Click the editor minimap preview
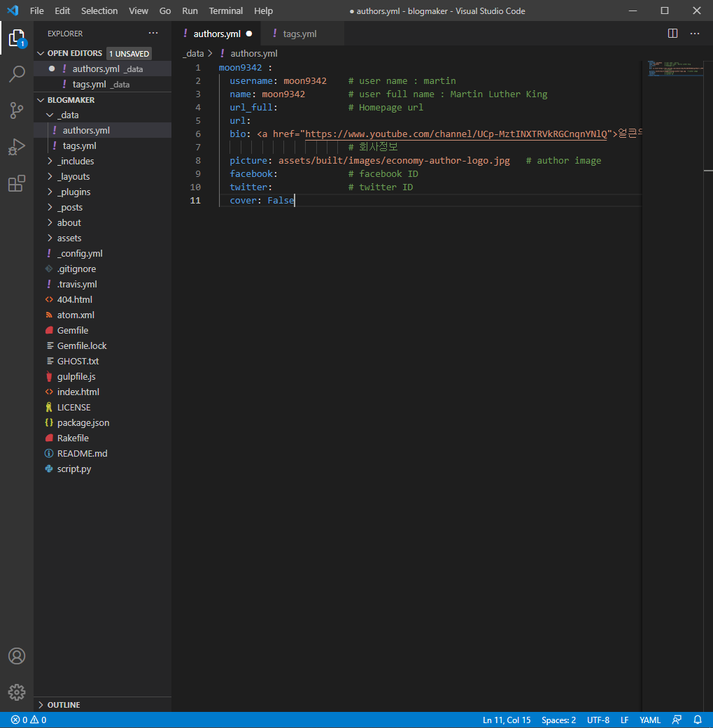This screenshot has width=713, height=728. (675, 69)
